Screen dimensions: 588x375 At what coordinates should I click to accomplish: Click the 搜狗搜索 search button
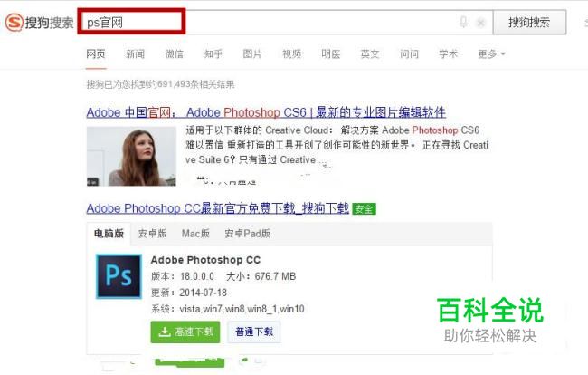(529, 23)
